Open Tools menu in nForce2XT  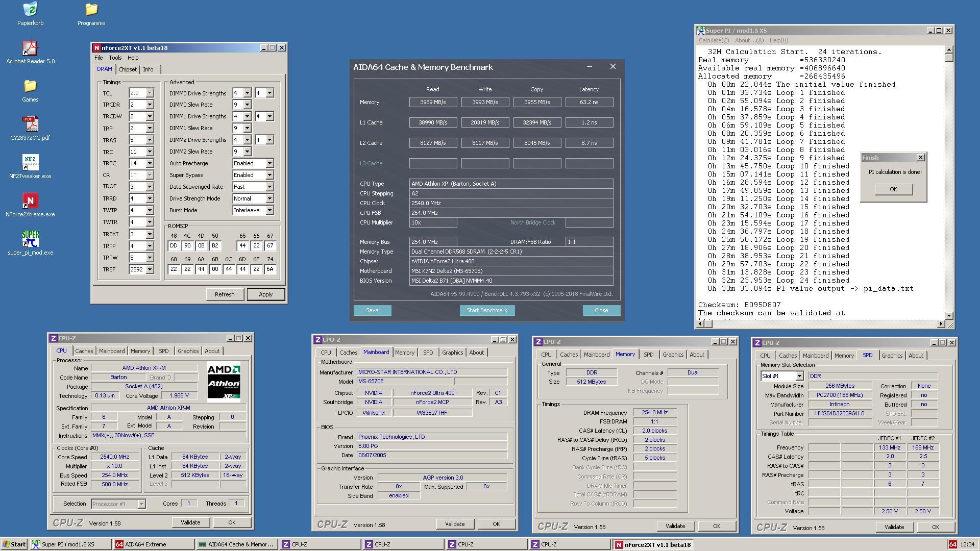pyautogui.click(x=115, y=58)
